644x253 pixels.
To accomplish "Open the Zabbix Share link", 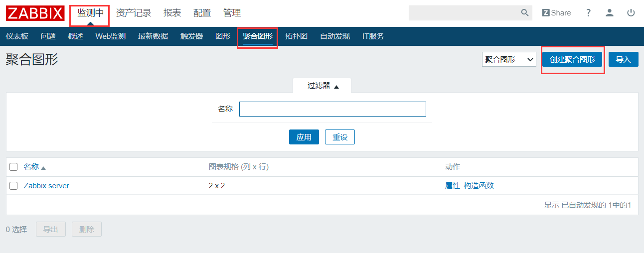I will pyautogui.click(x=556, y=13).
